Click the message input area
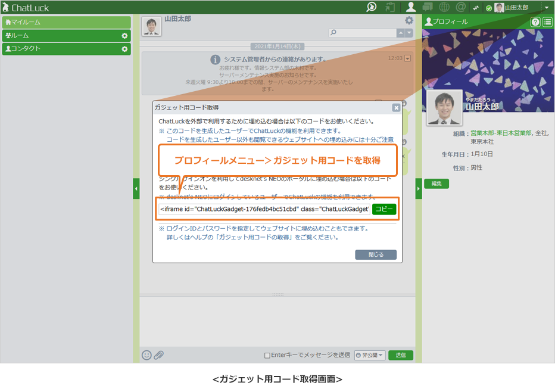This screenshot has width=555, height=392. pyautogui.click(x=277, y=322)
